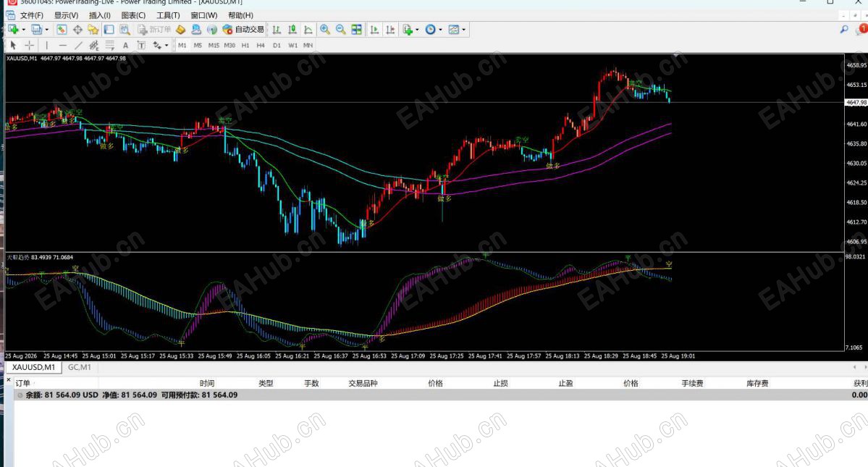Toggle the Terminal panel icon

[109, 30]
